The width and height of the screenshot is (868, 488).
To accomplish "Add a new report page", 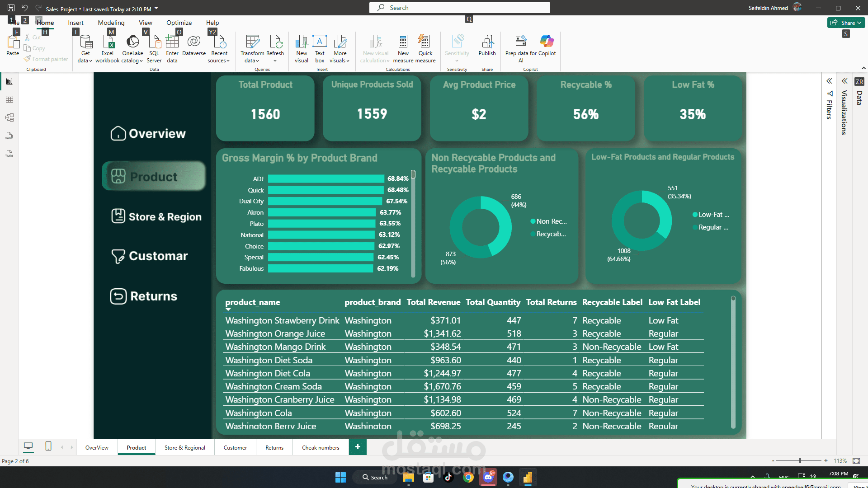I will [358, 447].
